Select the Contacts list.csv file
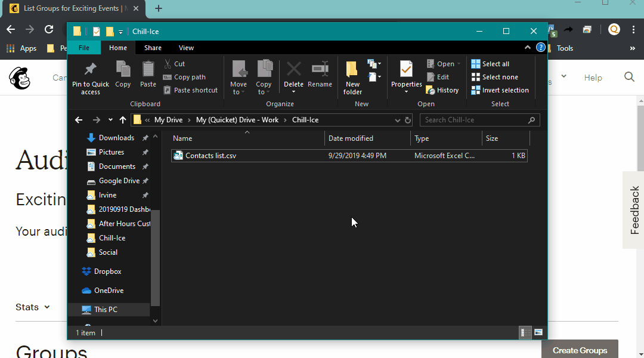Screen dimensions: 644x358 point(349,155)
